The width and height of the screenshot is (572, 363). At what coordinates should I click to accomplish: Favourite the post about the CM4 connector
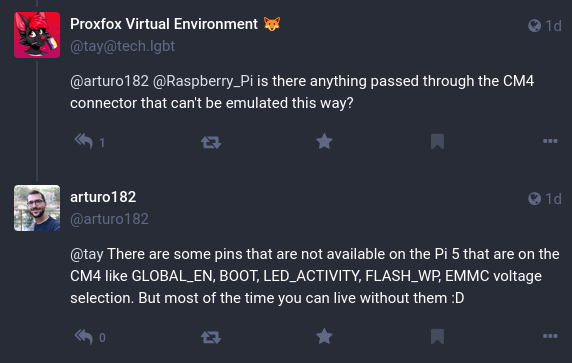click(x=324, y=141)
